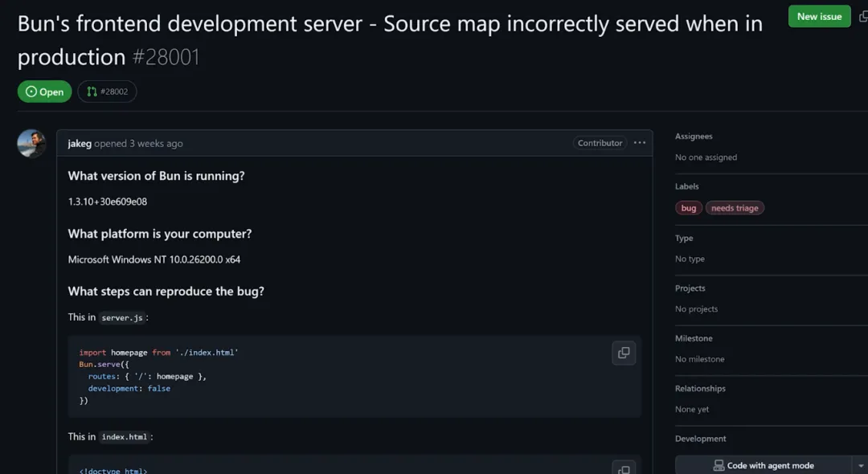Open the comment three-dots options menu
The width and height of the screenshot is (868, 474).
[x=640, y=143]
